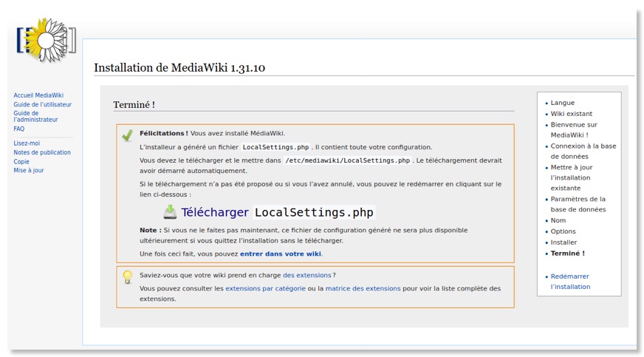
Task: Click the MediaWiki sunflower logo
Action: click(x=47, y=40)
